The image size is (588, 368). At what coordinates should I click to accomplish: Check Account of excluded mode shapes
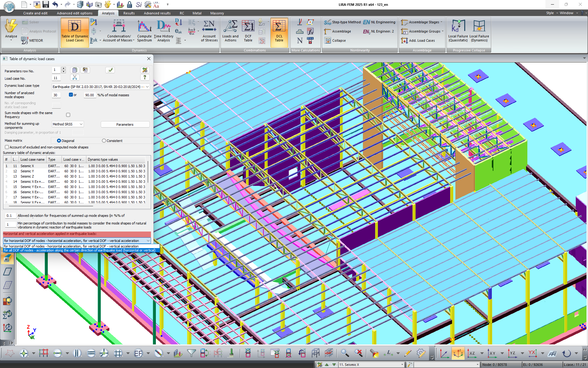pos(7,147)
